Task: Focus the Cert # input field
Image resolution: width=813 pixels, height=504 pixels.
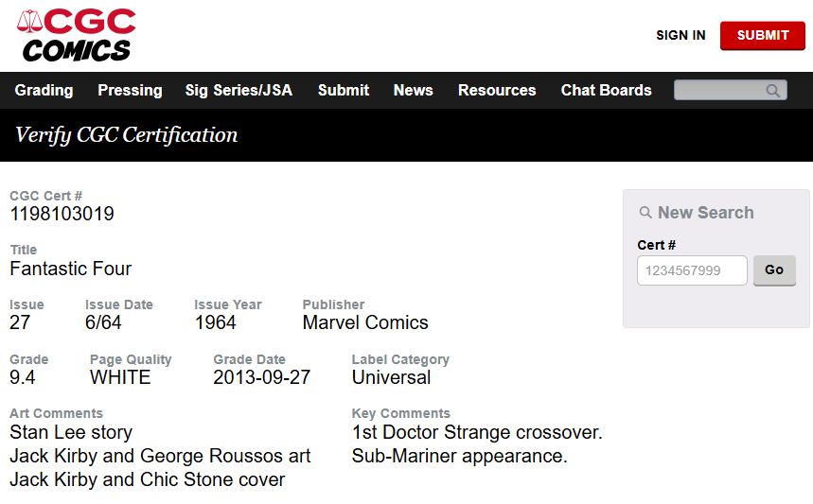Action: (692, 270)
